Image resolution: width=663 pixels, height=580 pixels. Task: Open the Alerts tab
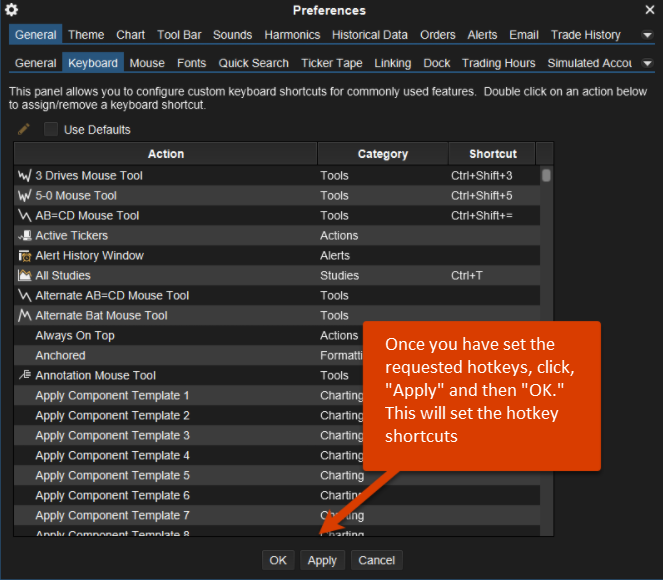coord(482,35)
